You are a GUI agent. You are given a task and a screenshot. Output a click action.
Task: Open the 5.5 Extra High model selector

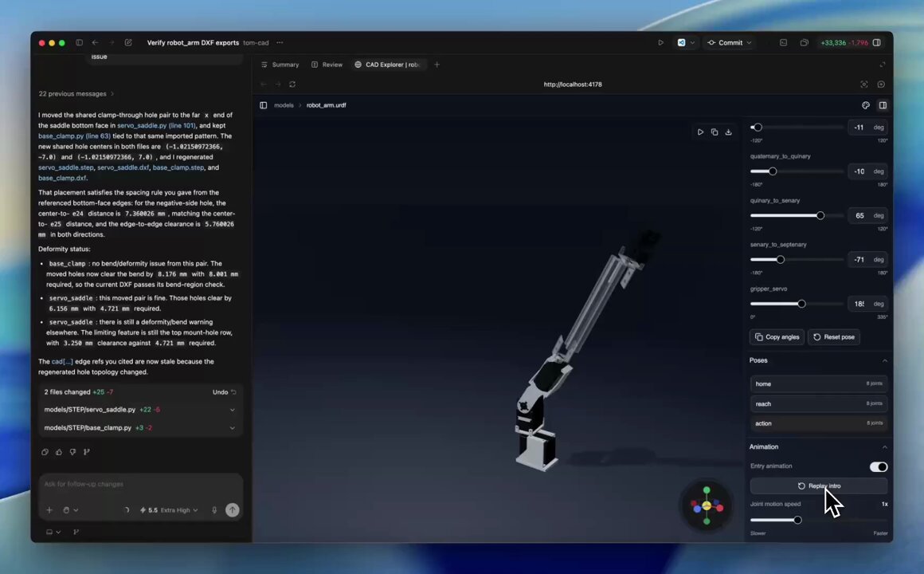pos(169,509)
